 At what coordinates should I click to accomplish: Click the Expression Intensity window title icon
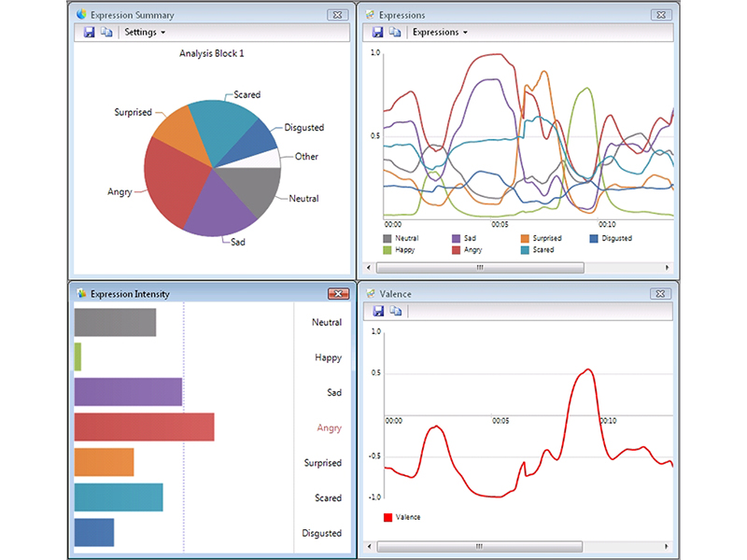(x=81, y=293)
